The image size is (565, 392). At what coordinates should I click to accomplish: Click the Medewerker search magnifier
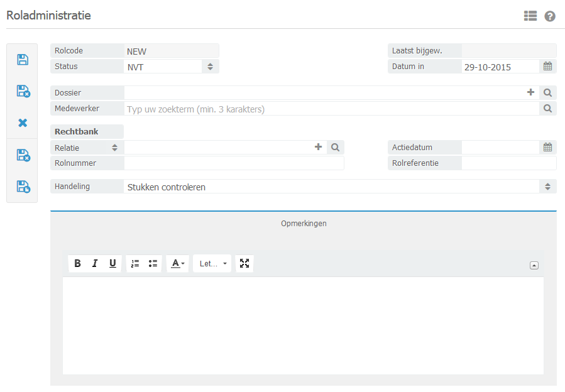point(548,109)
